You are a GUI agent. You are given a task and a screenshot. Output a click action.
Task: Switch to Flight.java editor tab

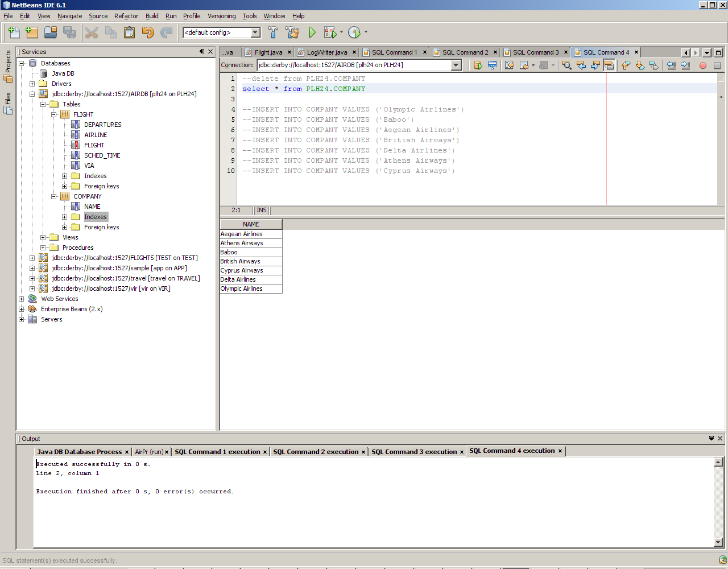coord(268,52)
